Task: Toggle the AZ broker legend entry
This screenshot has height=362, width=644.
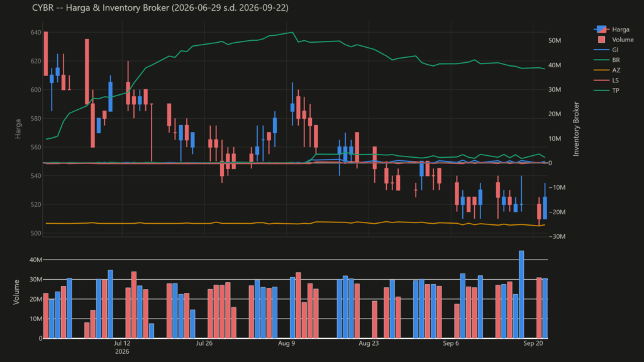Action: pyautogui.click(x=607, y=70)
